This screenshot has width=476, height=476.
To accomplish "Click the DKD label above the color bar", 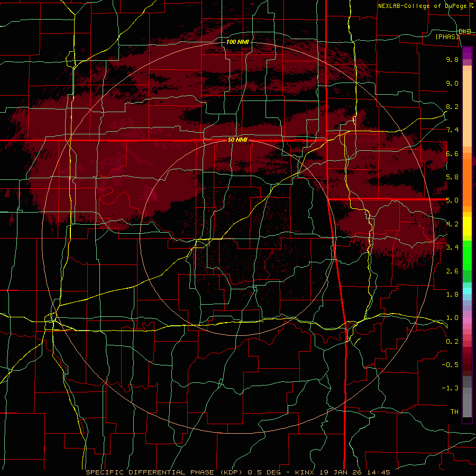I will pyautogui.click(x=465, y=31).
